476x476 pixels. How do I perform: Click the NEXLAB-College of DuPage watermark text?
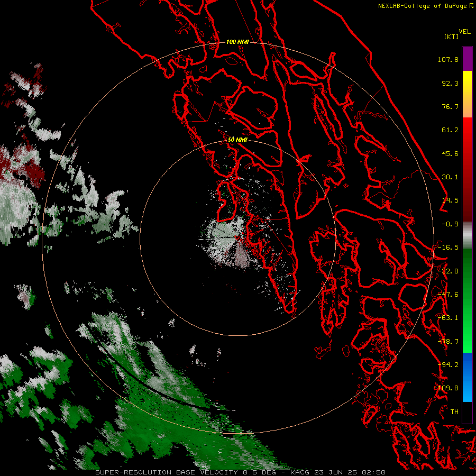pos(425,6)
